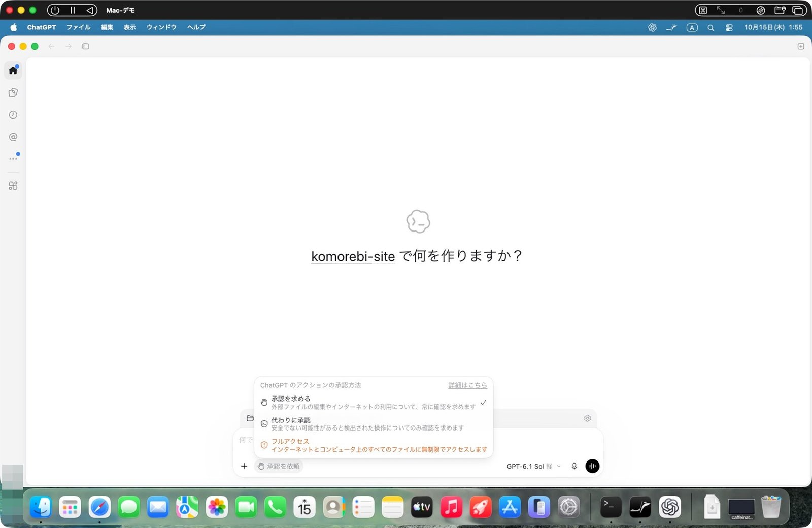Open the apps grid icon in sidebar
The image size is (812, 528).
point(13,186)
